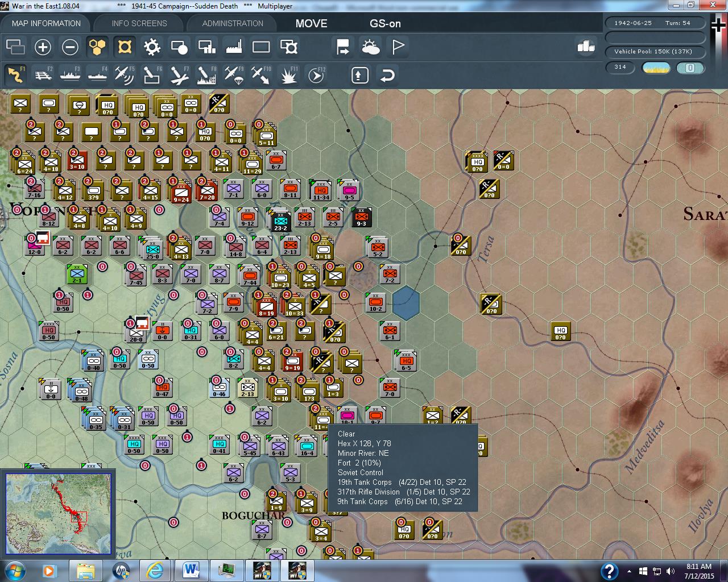This screenshot has width=728, height=582.
Task: Select the 16-4 cyan armor counter
Action: click(306, 446)
